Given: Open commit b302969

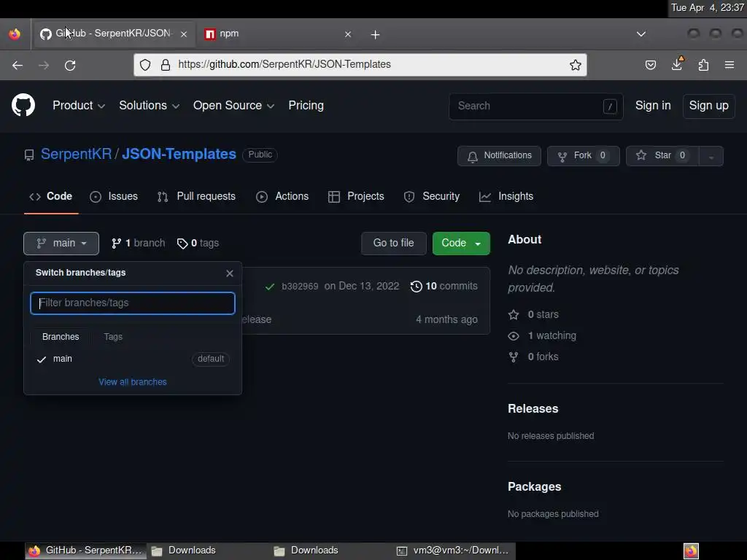Looking at the screenshot, I should click(x=300, y=287).
